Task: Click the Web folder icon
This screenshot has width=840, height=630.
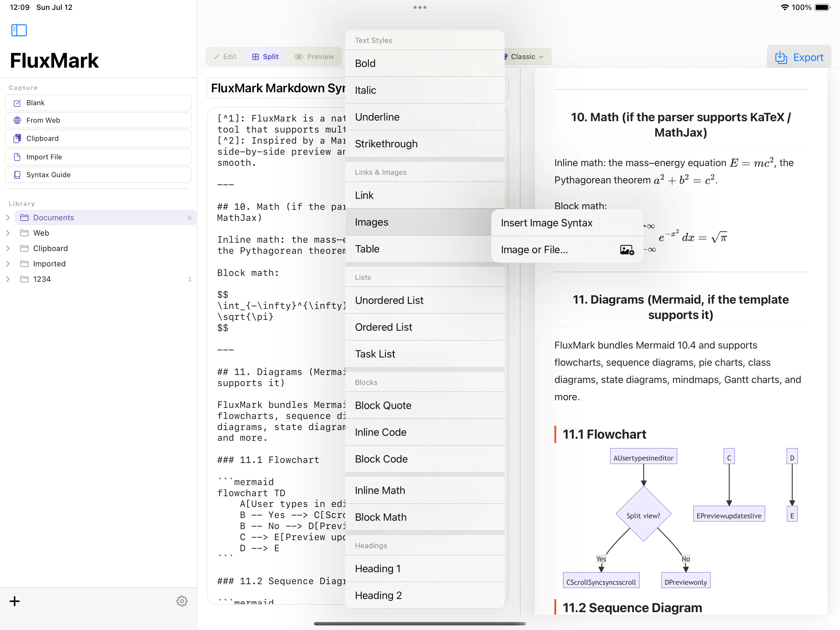Action: pyautogui.click(x=24, y=233)
